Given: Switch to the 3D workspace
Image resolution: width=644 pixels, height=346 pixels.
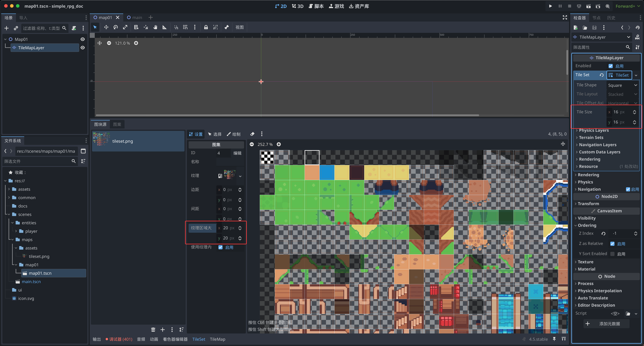Looking at the screenshot, I should [x=298, y=6].
